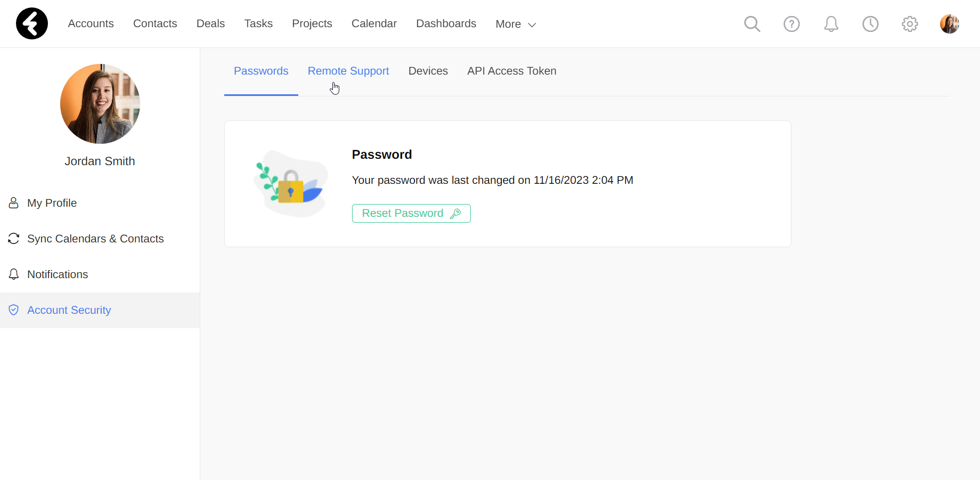Click the large Jordan Smith profile photo
The width and height of the screenshot is (980, 480).
100,104
